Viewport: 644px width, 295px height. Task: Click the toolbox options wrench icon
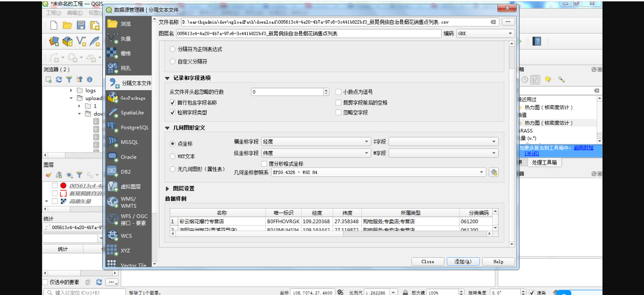[x=561, y=80]
